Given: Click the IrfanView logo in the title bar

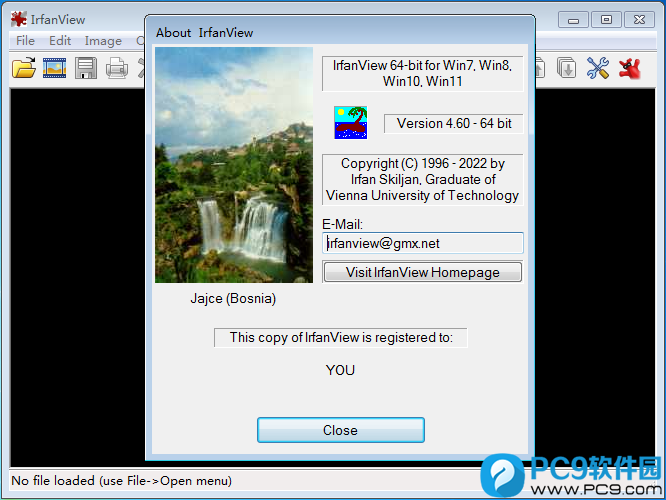Looking at the screenshot, I should tap(19, 19).
